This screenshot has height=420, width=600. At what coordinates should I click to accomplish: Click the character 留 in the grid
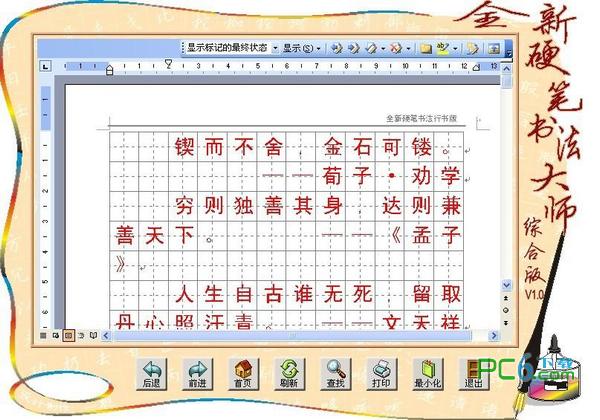click(x=421, y=294)
